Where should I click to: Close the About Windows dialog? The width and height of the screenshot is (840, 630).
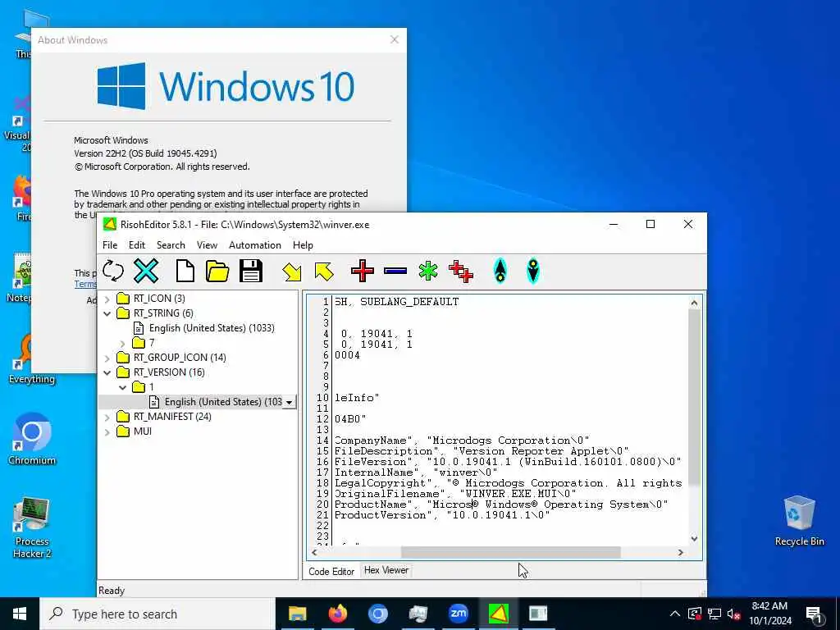click(395, 39)
